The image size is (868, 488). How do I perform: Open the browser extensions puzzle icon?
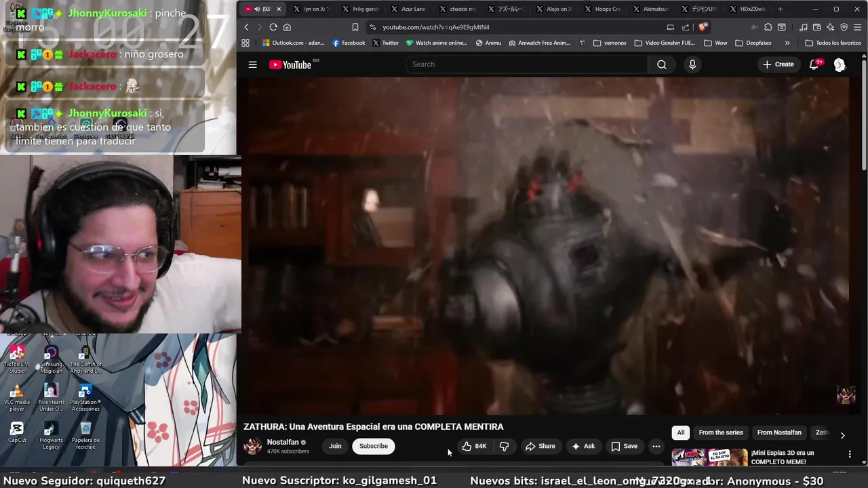coord(768,27)
